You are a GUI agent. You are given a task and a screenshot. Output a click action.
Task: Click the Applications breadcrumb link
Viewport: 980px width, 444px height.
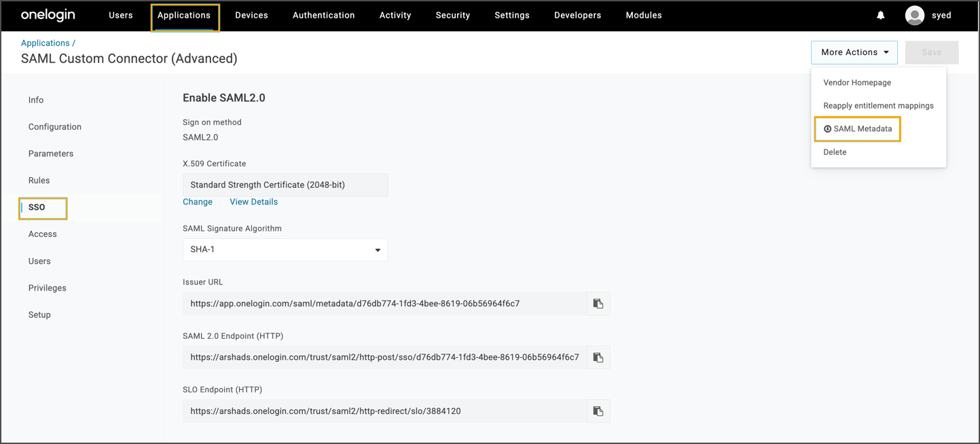(x=45, y=43)
